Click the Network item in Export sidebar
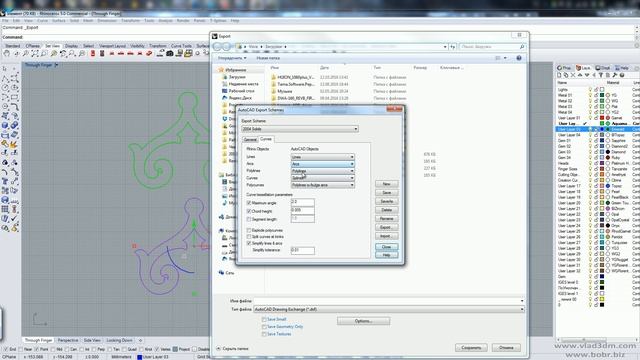The image size is (640, 360). coord(227,273)
